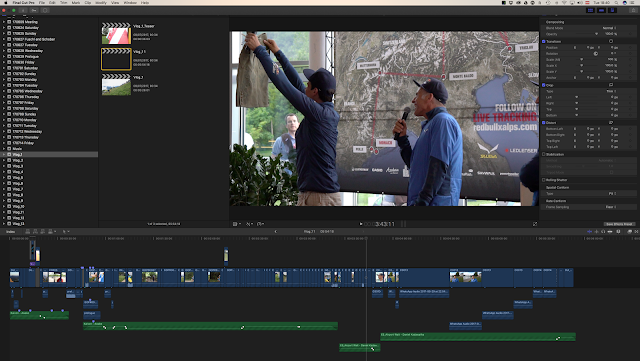Open Spotlight search in menu bar

[x=616, y=2]
